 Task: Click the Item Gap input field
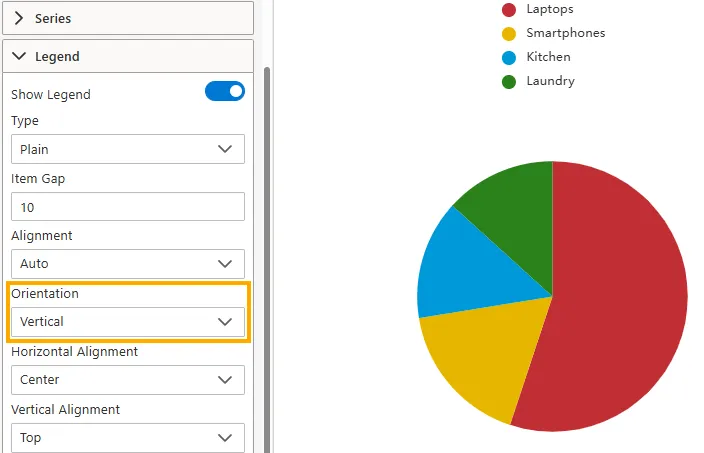pyautogui.click(x=127, y=207)
